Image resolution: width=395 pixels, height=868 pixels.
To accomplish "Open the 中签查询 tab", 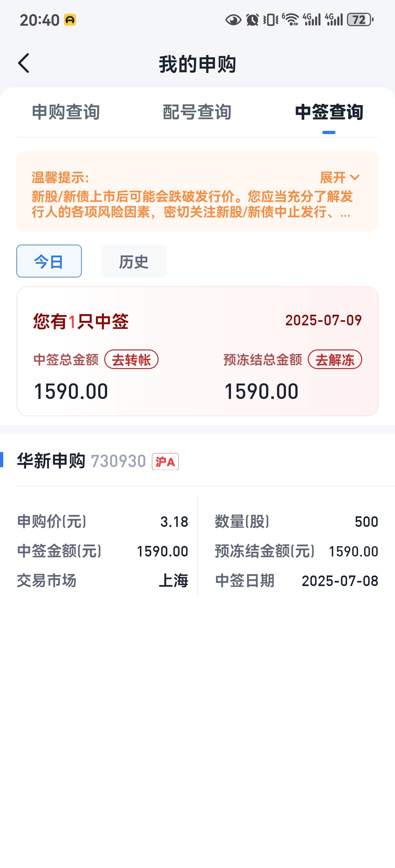I will pyautogui.click(x=329, y=112).
